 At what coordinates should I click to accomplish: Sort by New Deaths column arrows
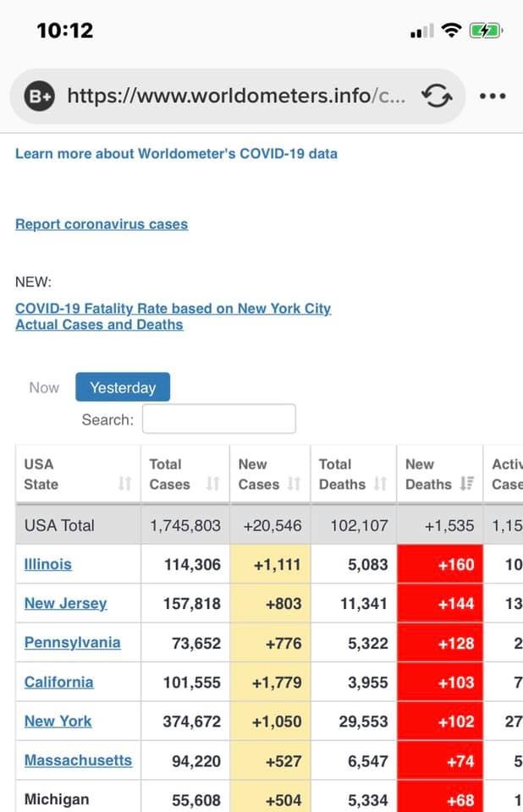tap(466, 484)
